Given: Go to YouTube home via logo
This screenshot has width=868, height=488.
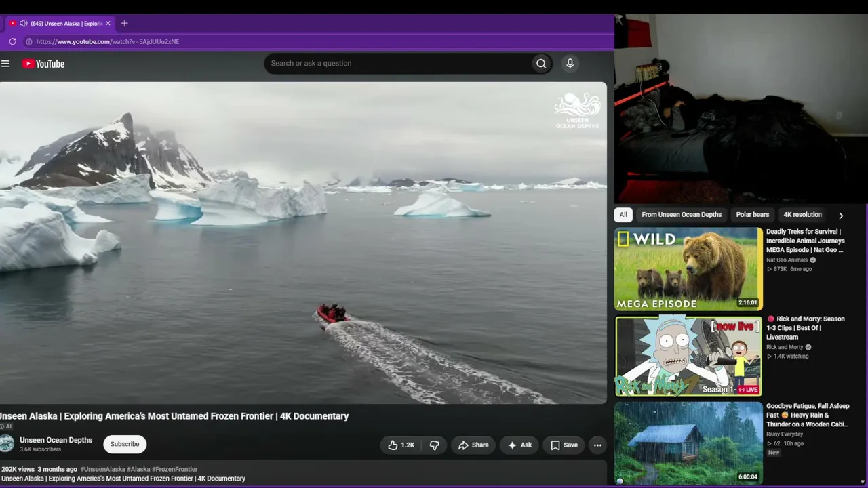Looking at the screenshot, I should pyautogui.click(x=43, y=64).
